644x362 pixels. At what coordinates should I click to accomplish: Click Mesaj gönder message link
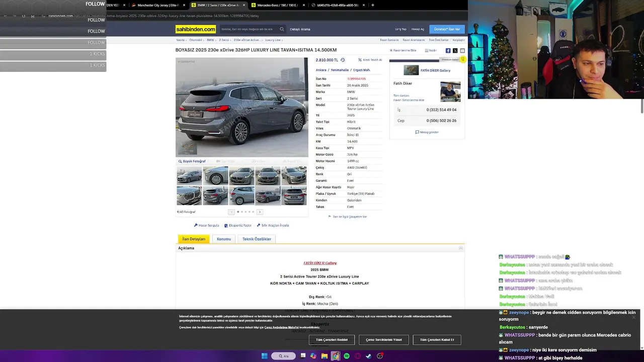click(427, 132)
